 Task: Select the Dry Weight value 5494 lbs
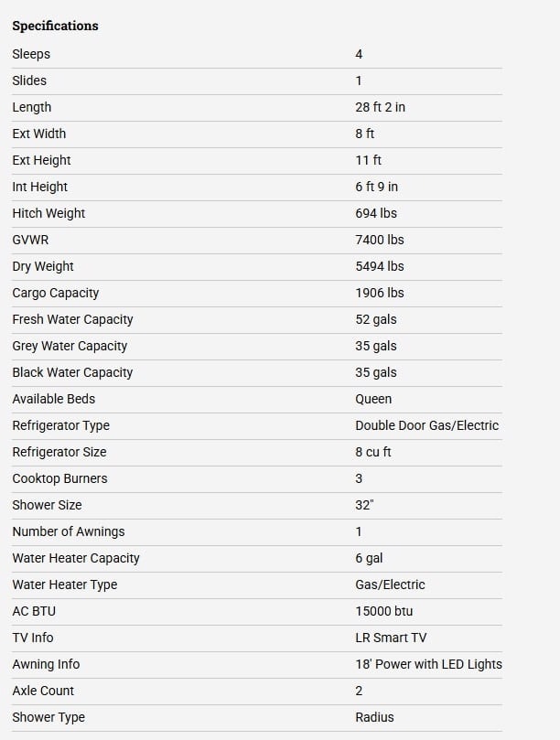click(380, 266)
